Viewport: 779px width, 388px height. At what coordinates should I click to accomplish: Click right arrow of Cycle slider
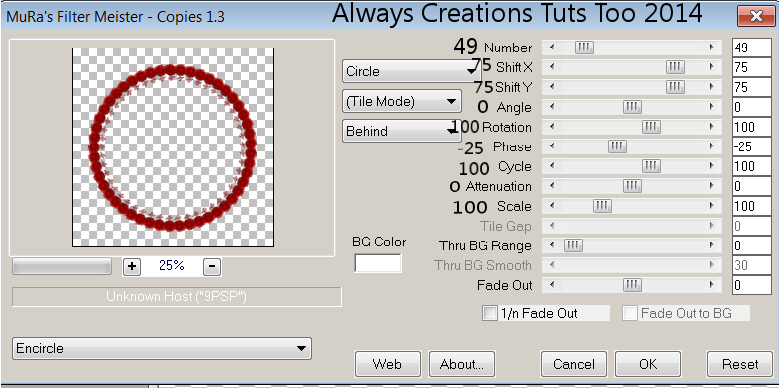[x=711, y=166]
